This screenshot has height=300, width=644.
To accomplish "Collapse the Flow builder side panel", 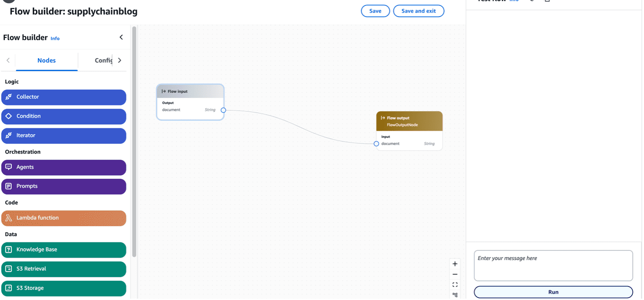I will click(x=121, y=37).
